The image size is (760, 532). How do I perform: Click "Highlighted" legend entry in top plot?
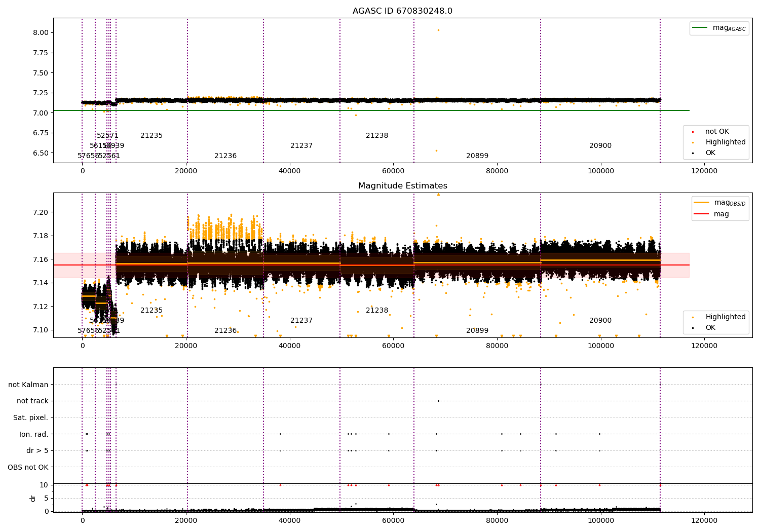[719, 142]
